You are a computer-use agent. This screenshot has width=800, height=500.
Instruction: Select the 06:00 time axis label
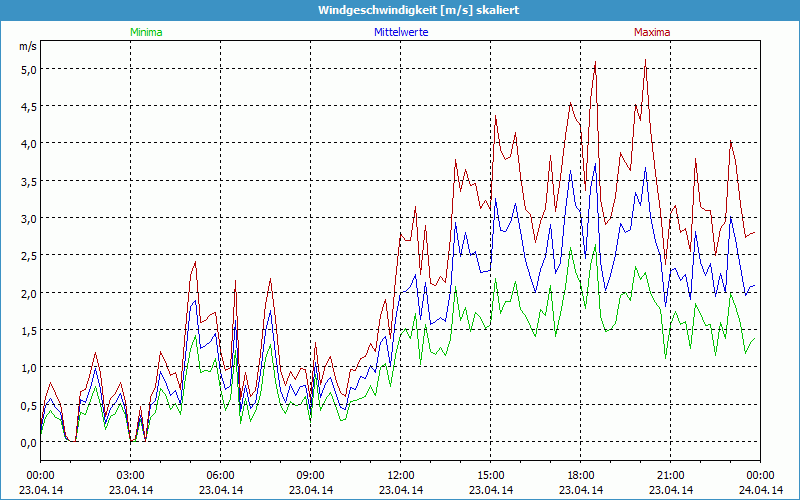click(220, 475)
